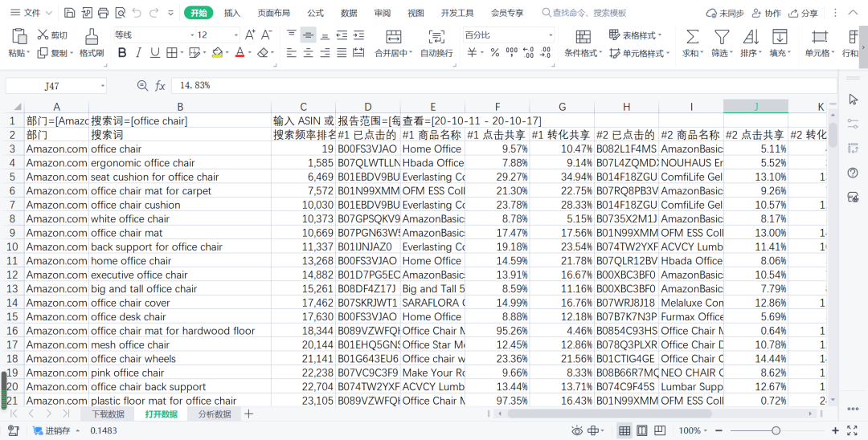Open the 分析数据 sheet tab
The image size is (868, 440).
[215, 414]
